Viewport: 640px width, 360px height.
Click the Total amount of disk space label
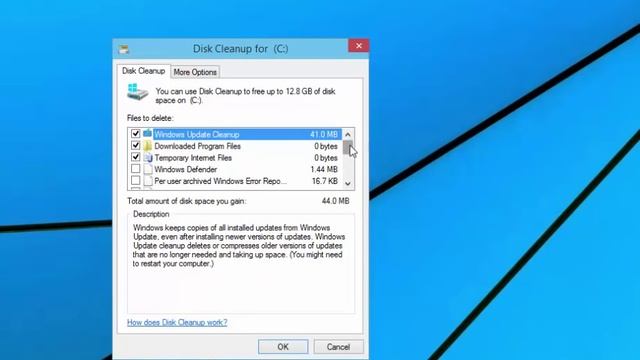(x=187, y=201)
